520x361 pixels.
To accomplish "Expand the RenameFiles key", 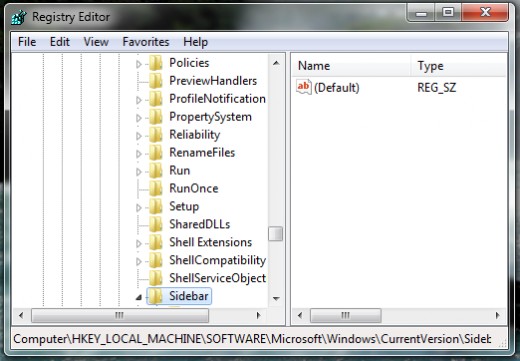I will click(x=139, y=154).
